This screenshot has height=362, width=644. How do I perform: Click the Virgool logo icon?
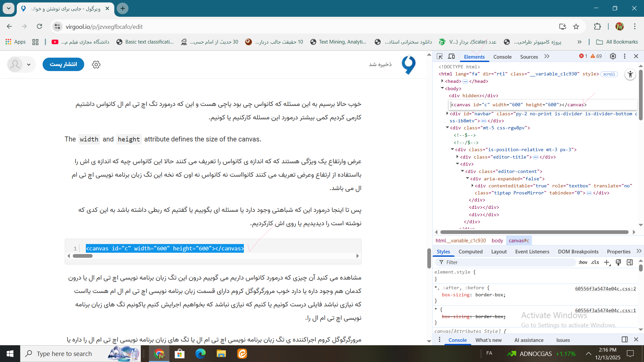[x=409, y=64]
